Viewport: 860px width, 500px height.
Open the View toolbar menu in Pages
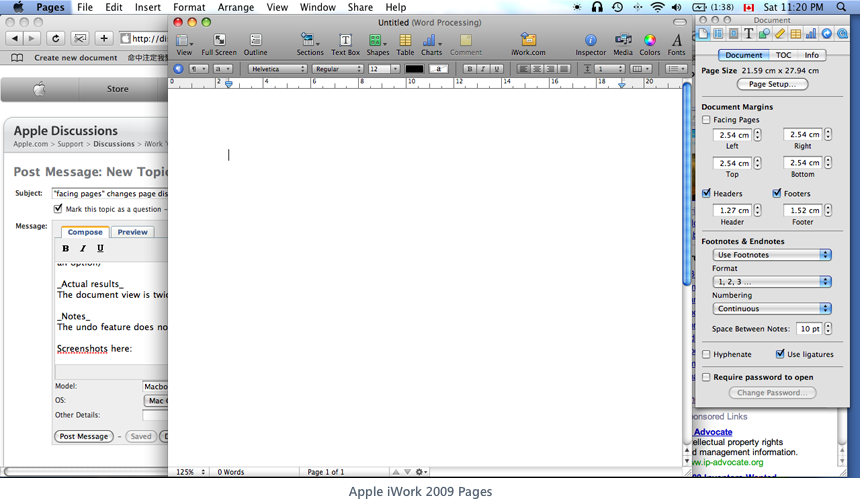(x=184, y=44)
